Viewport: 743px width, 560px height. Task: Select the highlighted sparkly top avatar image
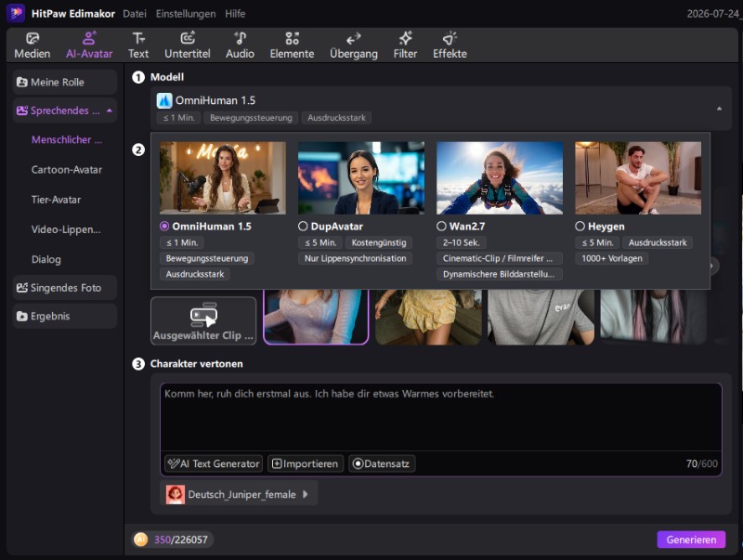point(316,317)
